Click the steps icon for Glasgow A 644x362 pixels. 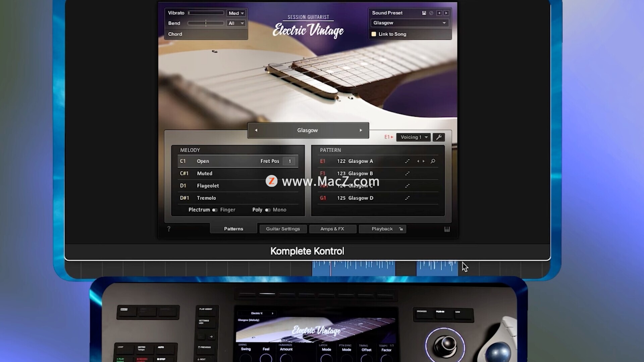pos(407,161)
